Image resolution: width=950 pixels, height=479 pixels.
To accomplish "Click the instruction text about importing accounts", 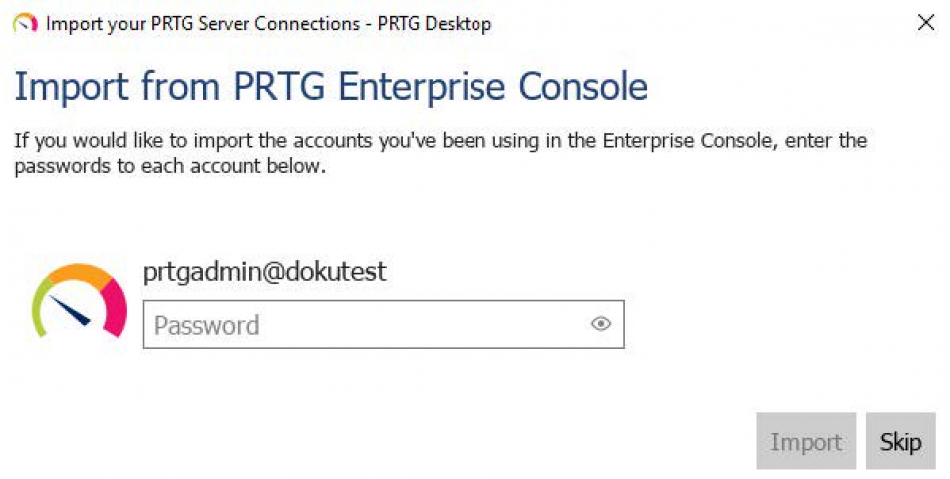I will [440, 153].
